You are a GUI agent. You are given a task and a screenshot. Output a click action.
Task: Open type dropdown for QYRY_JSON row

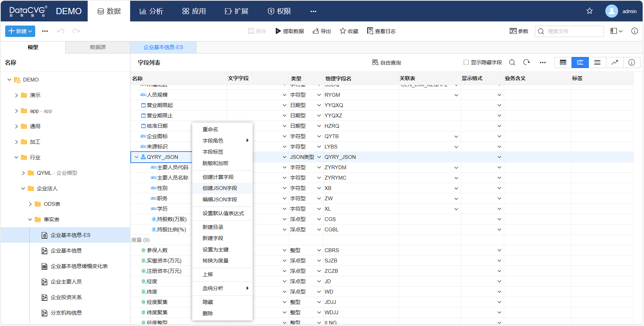click(319, 157)
